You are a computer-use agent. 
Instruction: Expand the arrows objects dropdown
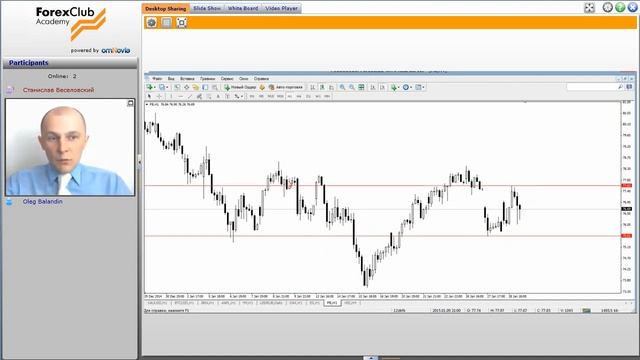(242, 96)
